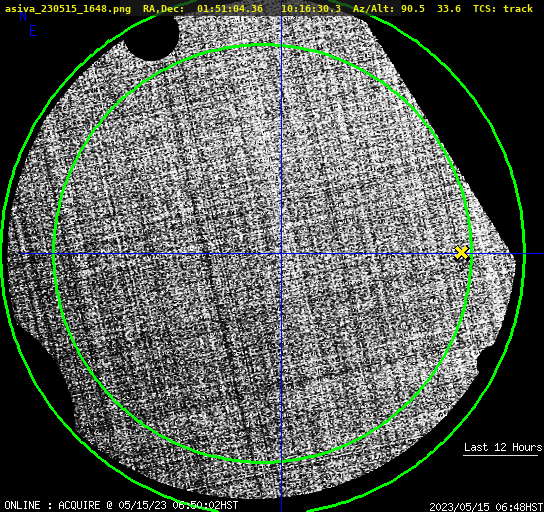The height and width of the screenshot is (512, 544).
Task: Click the RA value 01:51:04.36
Action: (x=230, y=8)
